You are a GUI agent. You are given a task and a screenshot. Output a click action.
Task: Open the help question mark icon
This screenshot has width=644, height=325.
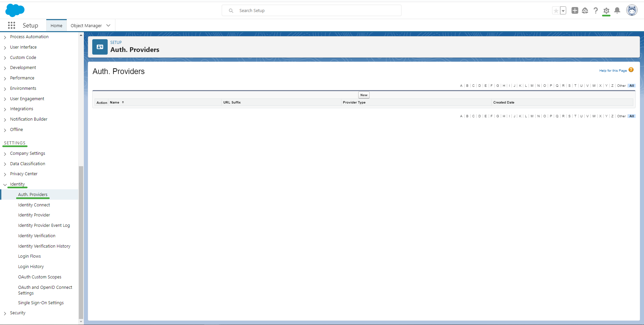coord(596,11)
